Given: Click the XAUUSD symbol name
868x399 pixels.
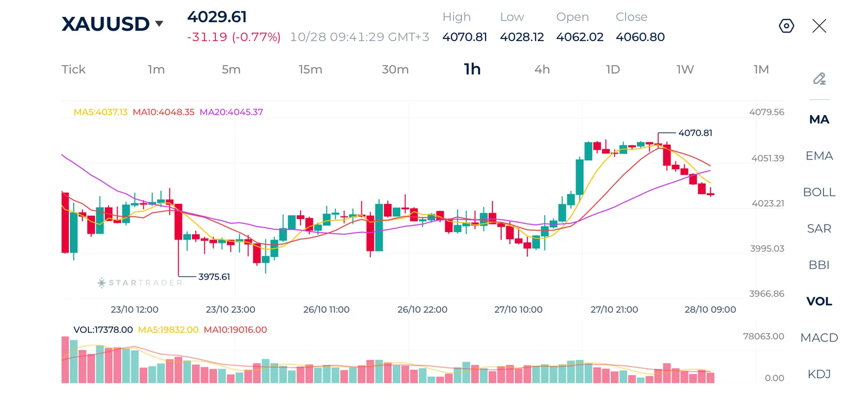Looking at the screenshot, I should coord(105,24).
